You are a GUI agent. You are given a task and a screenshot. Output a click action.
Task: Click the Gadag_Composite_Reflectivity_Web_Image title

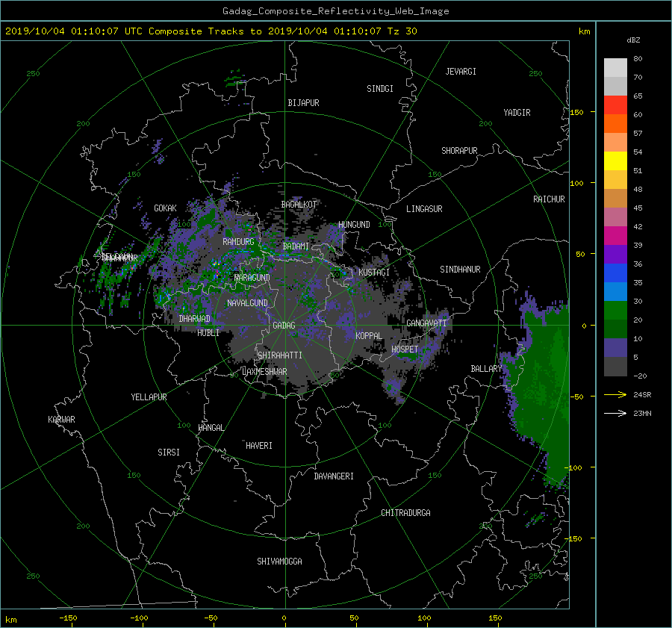tap(335, 11)
